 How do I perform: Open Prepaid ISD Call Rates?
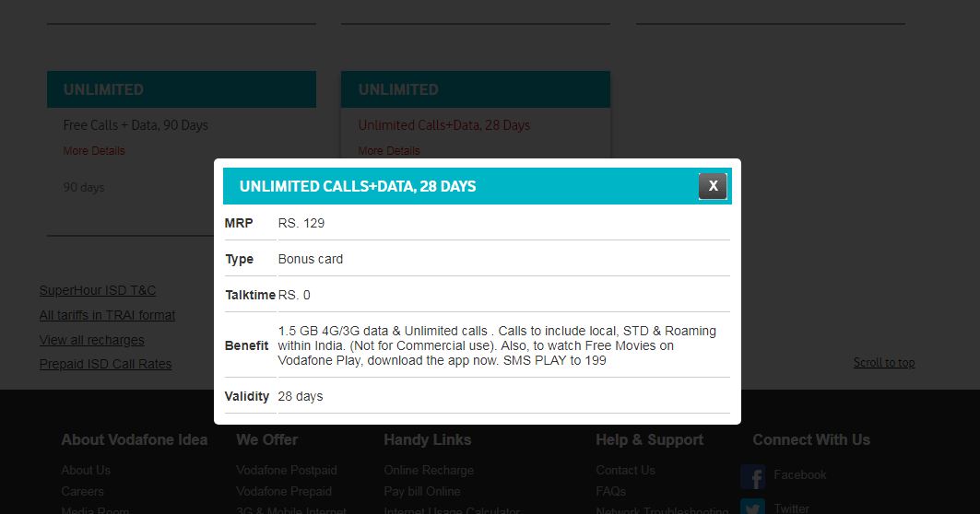(x=105, y=364)
